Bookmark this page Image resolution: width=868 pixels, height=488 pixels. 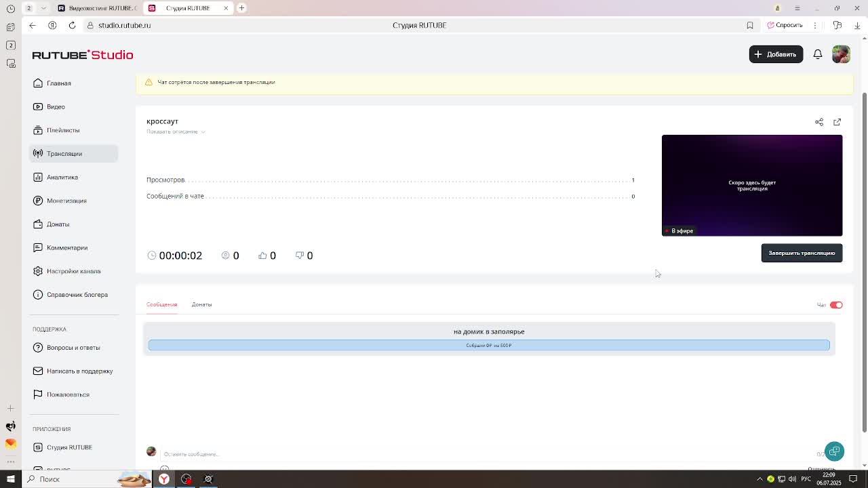750,25
